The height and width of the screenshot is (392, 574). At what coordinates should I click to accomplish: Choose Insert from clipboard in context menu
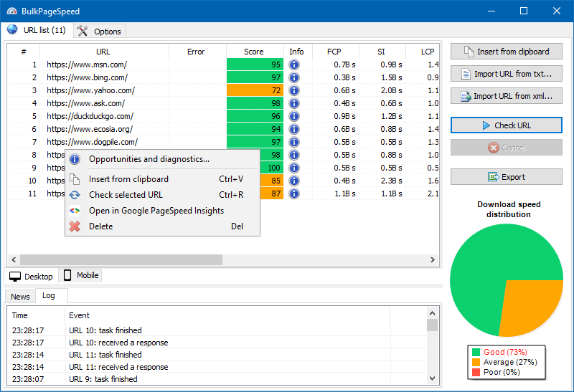pos(128,179)
